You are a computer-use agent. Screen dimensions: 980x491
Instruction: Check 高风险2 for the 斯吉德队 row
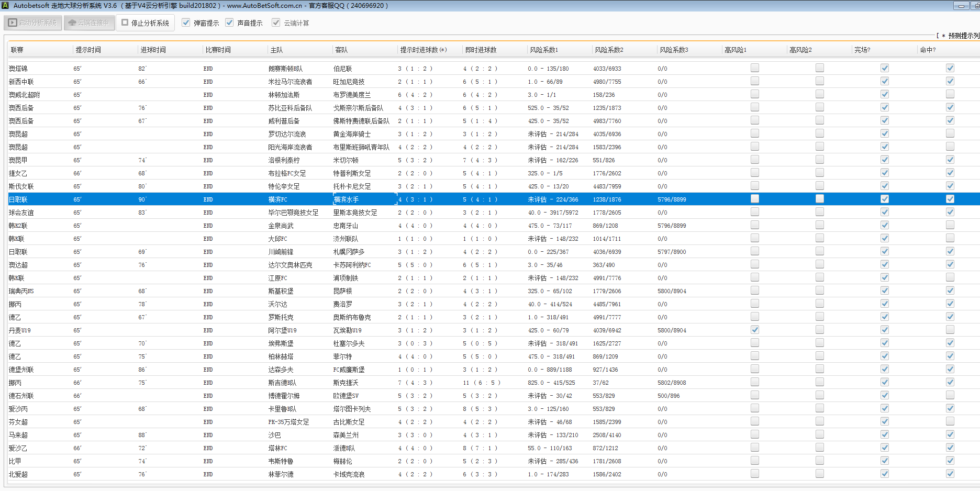pos(819,382)
